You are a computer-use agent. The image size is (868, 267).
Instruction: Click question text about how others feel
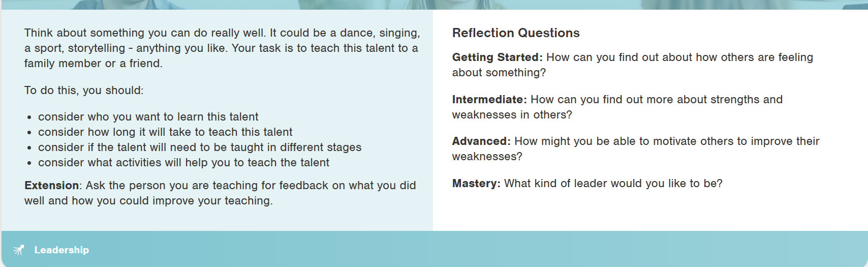[633, 65]
